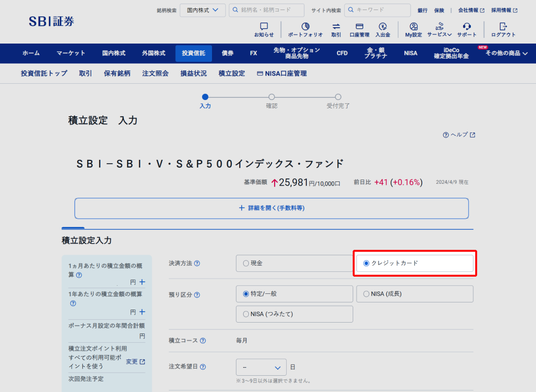Switch to NISA口座管理 tab

coord(282,74)
